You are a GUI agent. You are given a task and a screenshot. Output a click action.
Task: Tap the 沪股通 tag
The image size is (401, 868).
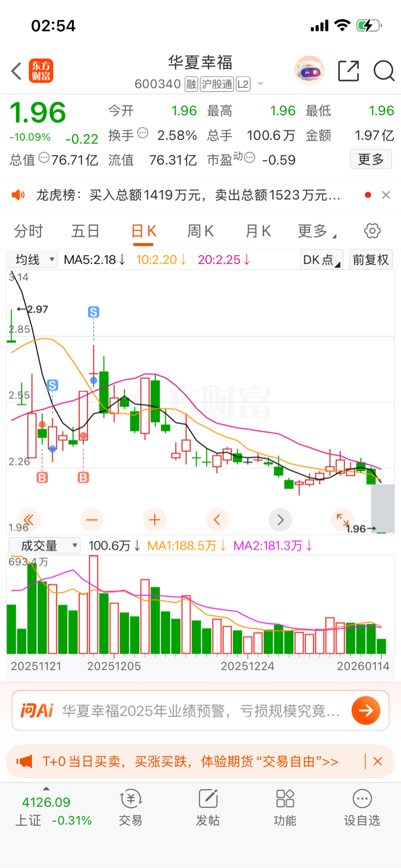(217, 84)
